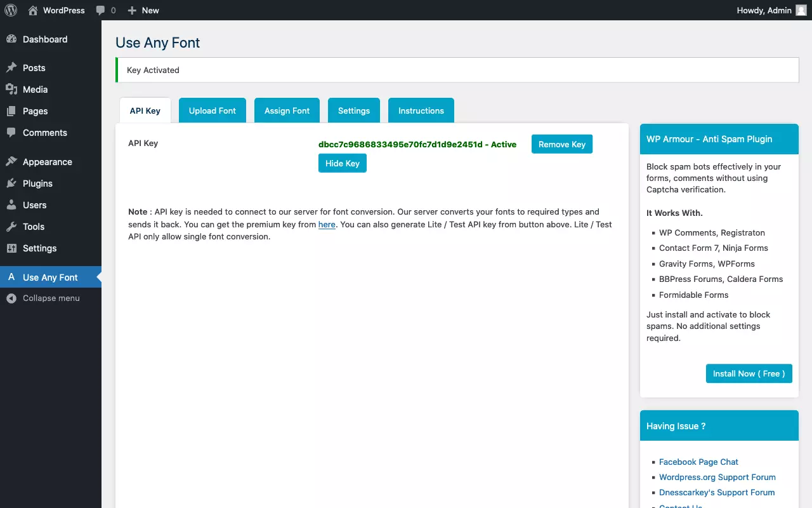Click the Tools wrench icon

11,227
